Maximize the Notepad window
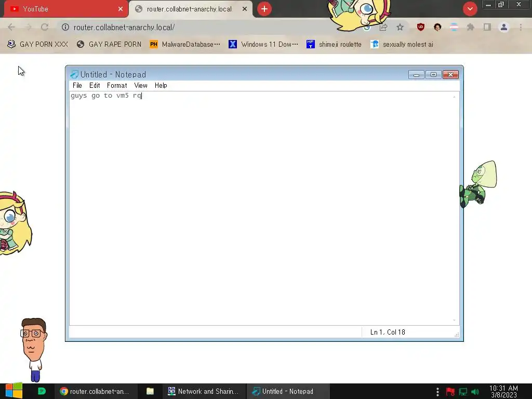532x399 pixels. point(433,75)
